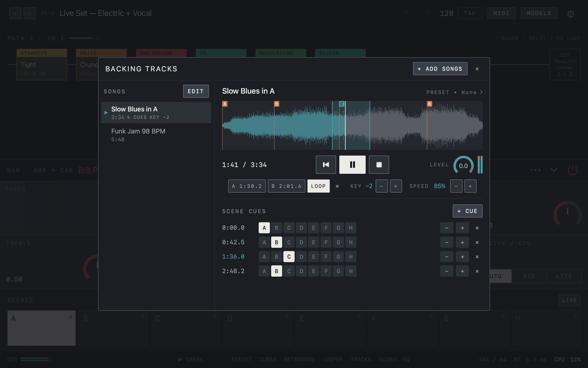Image resolution: width=588 pixels, height=368 pixels.
Task: Delete the 1:36.0 scene cue
Action: click(477, 257)
